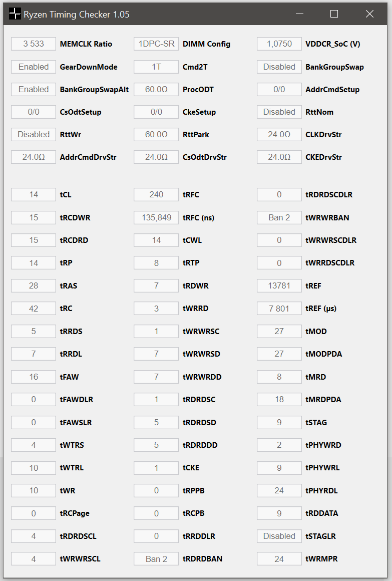Click the tWRWRSD value field

[x=156, y=354]
